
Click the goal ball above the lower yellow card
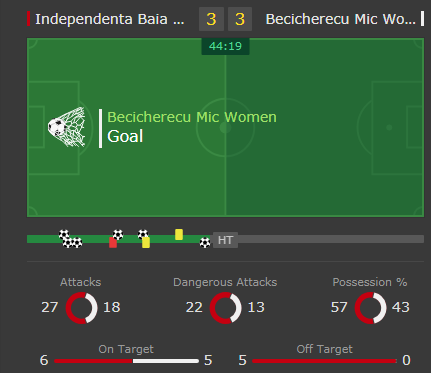(x=143, y=234)
